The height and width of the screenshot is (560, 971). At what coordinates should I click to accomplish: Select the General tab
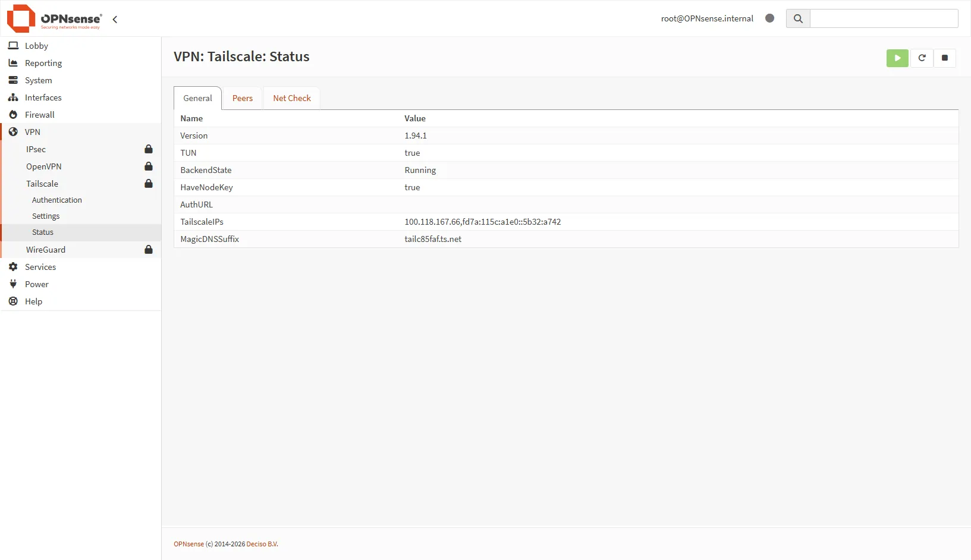(197, 99)
